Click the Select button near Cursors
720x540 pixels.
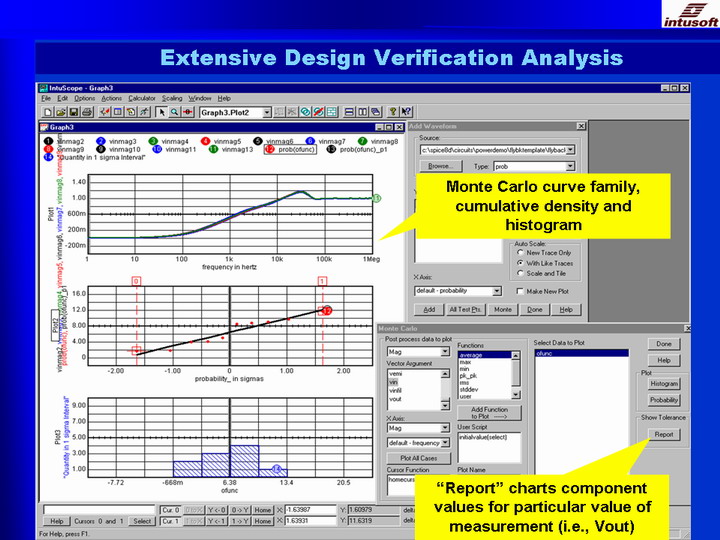tap(142, 521)
